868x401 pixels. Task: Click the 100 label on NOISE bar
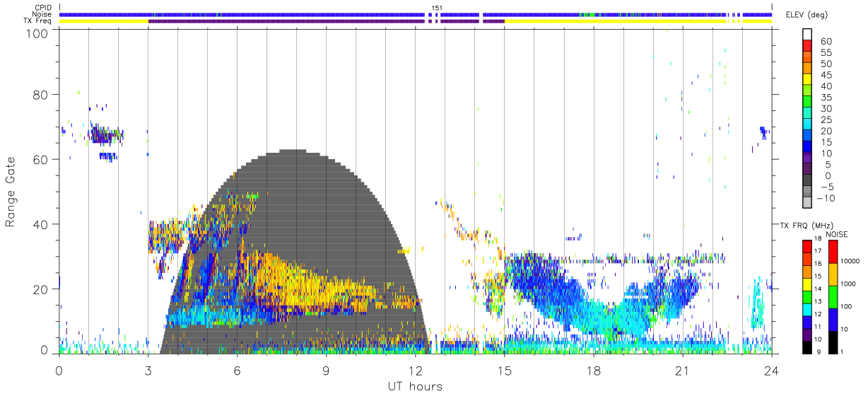pos(845,308)
